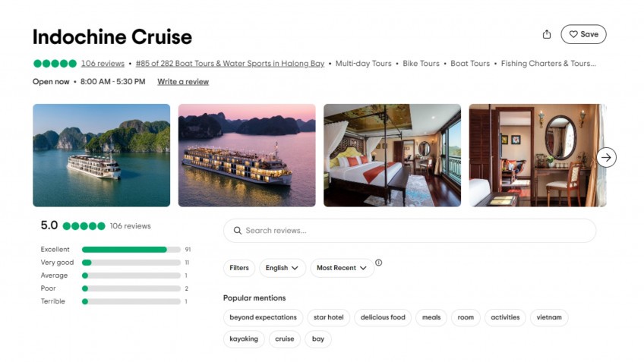Click the Write a review link

[183, 82]
